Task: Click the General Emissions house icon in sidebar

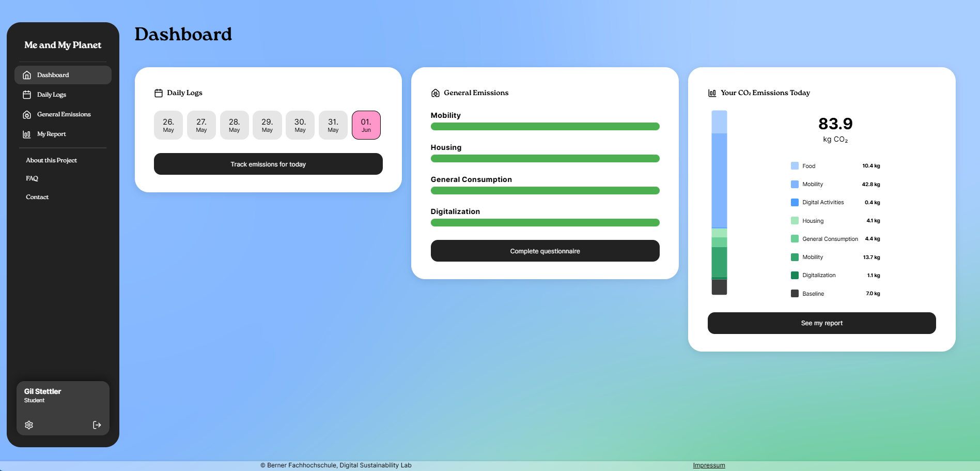Action: coord(27,114)
